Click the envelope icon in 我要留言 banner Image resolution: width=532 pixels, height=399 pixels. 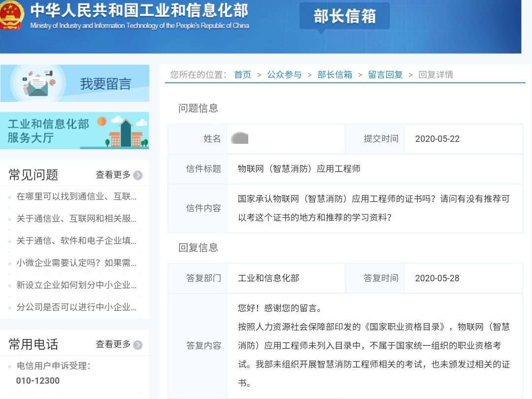[x=38, y=84]
